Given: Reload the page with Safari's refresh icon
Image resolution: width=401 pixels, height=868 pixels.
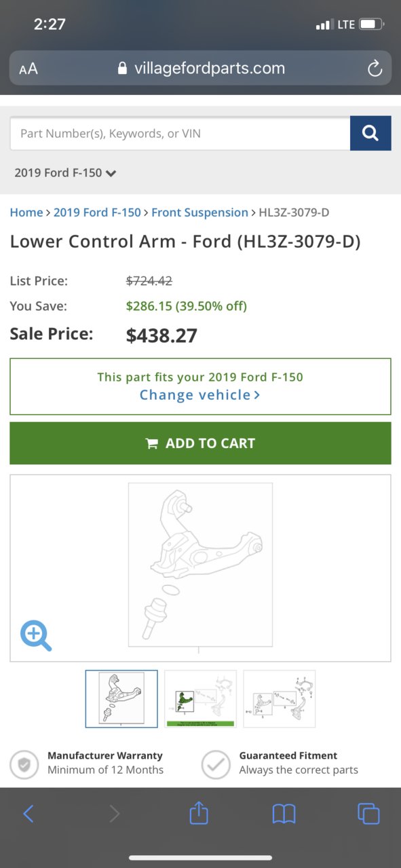Looking at the screenshot, I should point(374,68).
